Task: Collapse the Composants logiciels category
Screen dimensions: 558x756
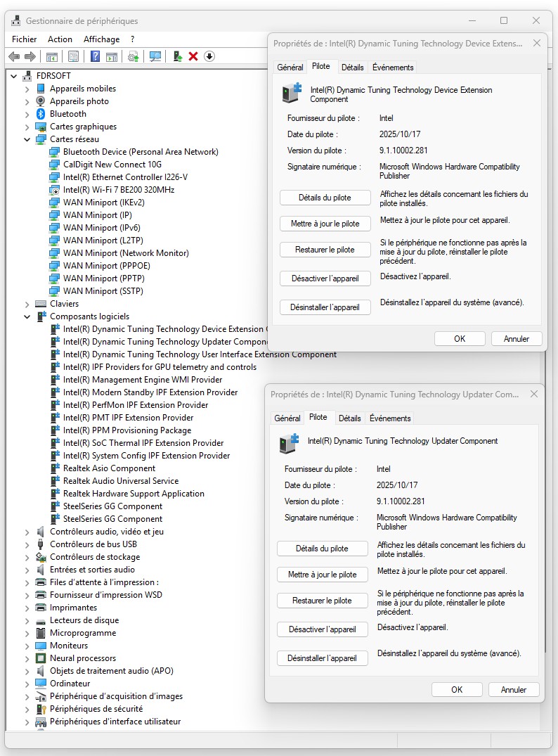Action: pos(27,316)
